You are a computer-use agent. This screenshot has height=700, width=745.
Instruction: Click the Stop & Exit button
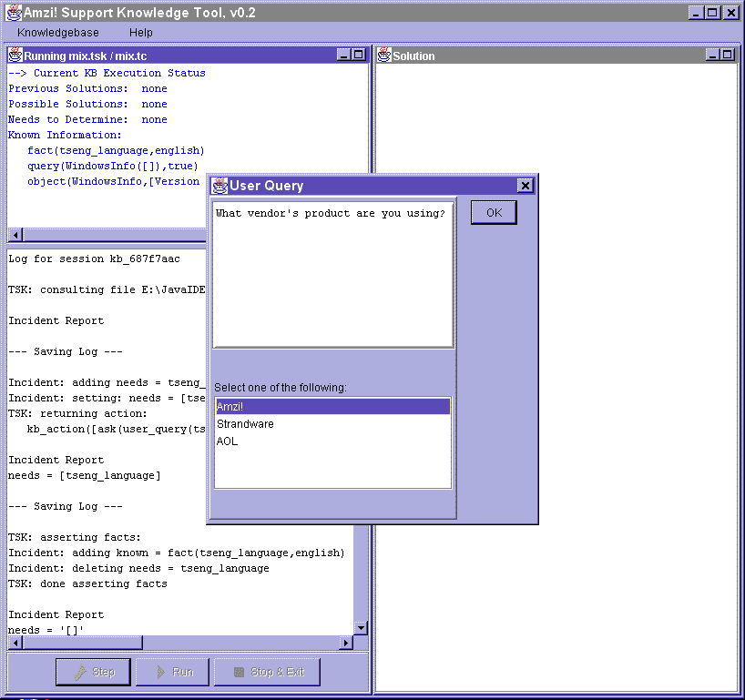pos(267,672)
